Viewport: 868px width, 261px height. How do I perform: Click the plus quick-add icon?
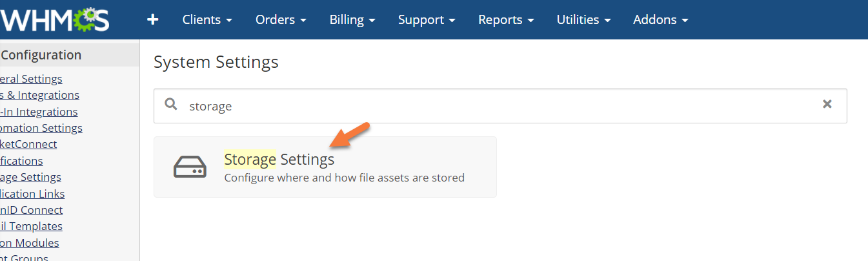153,20
